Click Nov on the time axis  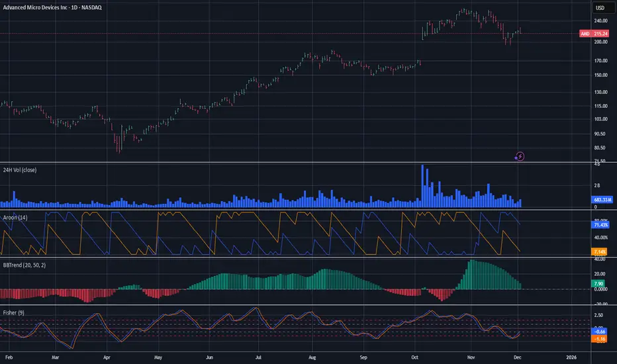pos(471,357)
